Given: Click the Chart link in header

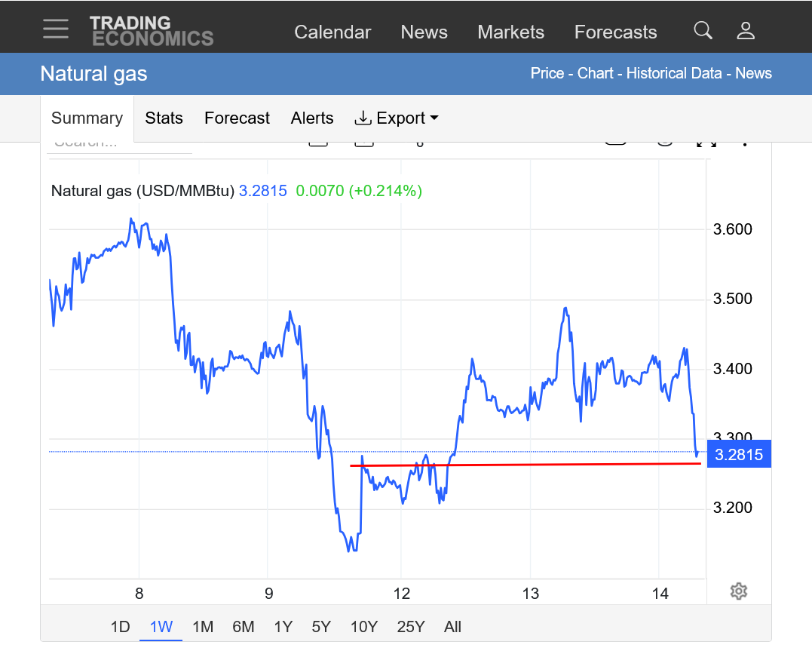Looking at the screenshot, I should coord(597,73).
